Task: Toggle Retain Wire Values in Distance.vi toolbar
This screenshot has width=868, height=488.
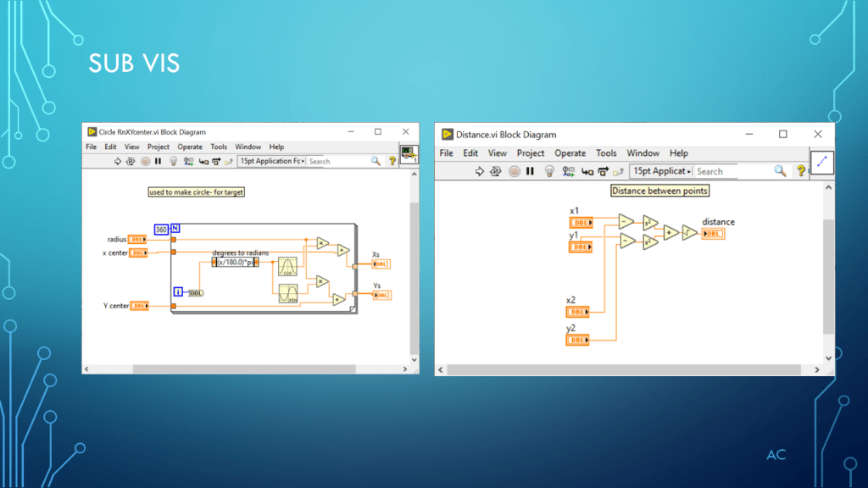Action: (567, 171)
